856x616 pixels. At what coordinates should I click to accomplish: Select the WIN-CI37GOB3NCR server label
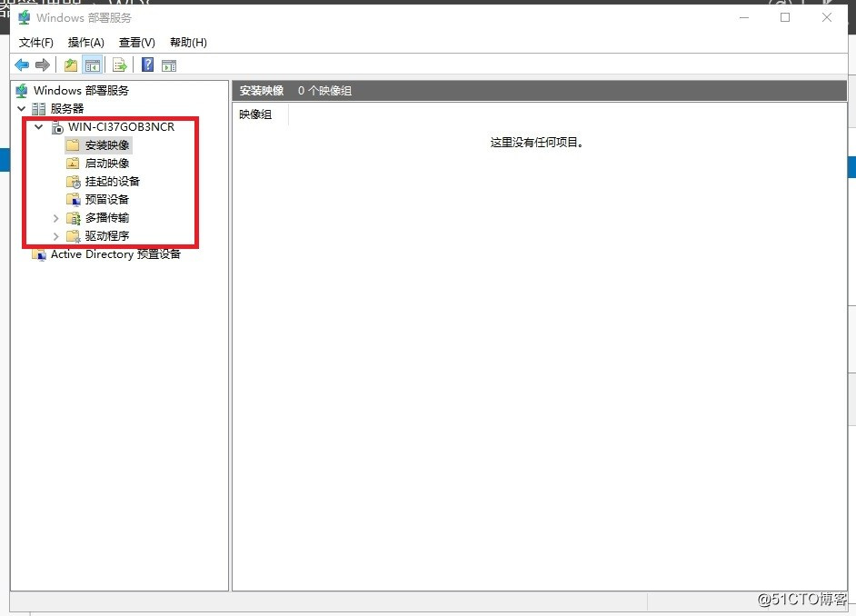pos(121,127)
